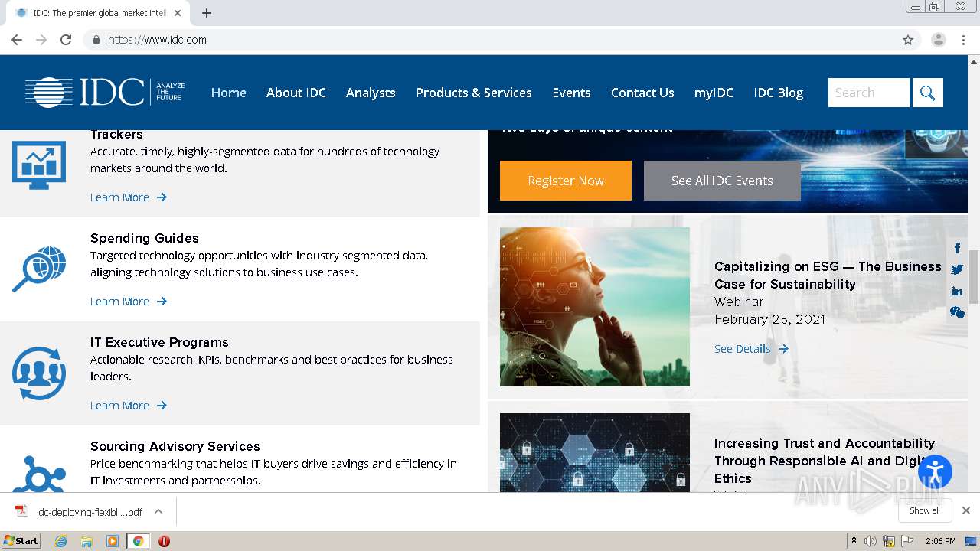Open Home menu item
Image resolution: width=980 pixels, height=551 pixels.
[229, 93]
